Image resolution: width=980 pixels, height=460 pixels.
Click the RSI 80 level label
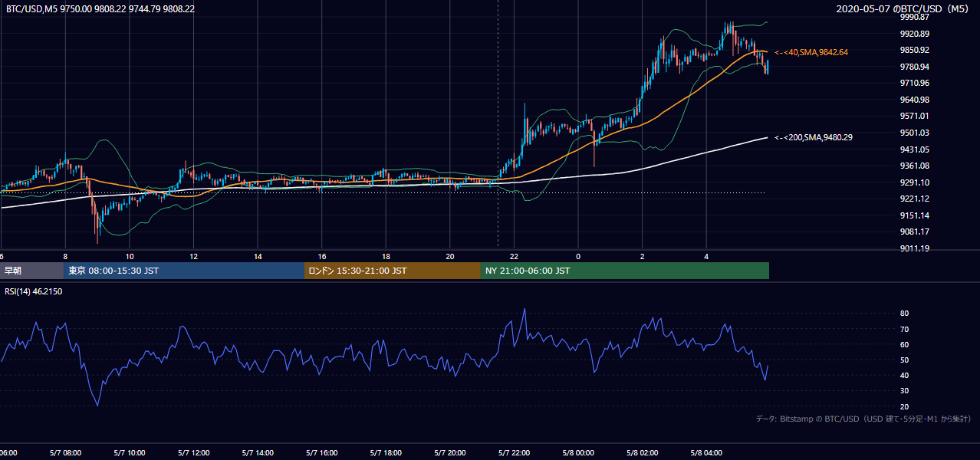click(x=904, y=314)
